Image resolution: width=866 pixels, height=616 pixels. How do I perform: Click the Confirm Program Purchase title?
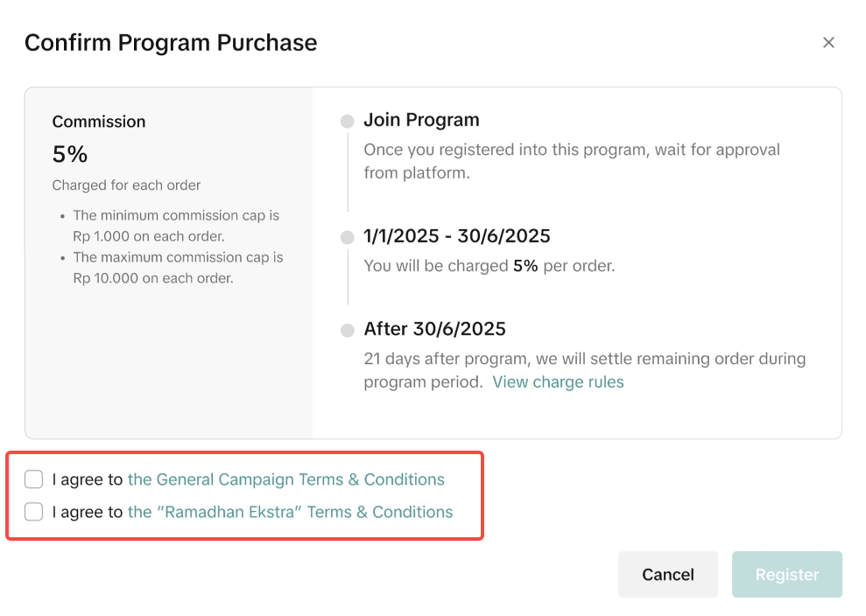[x=171, y=43]
